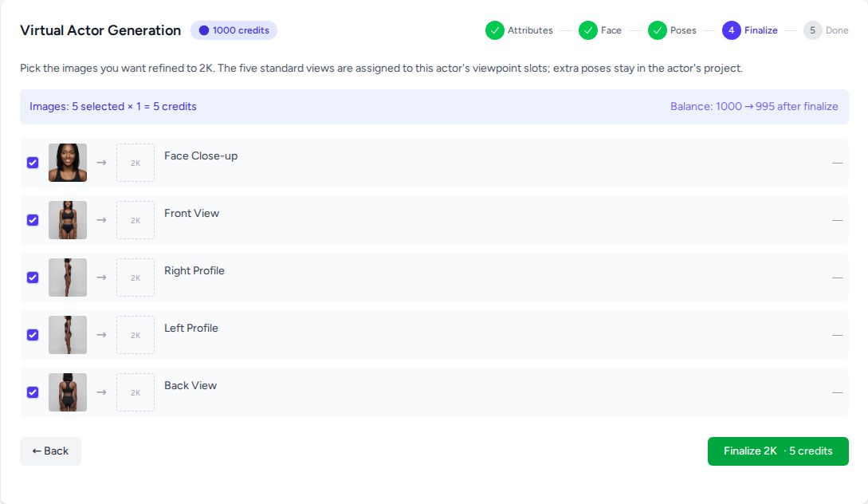Select the Finalize step label

[x=760, y=30]
